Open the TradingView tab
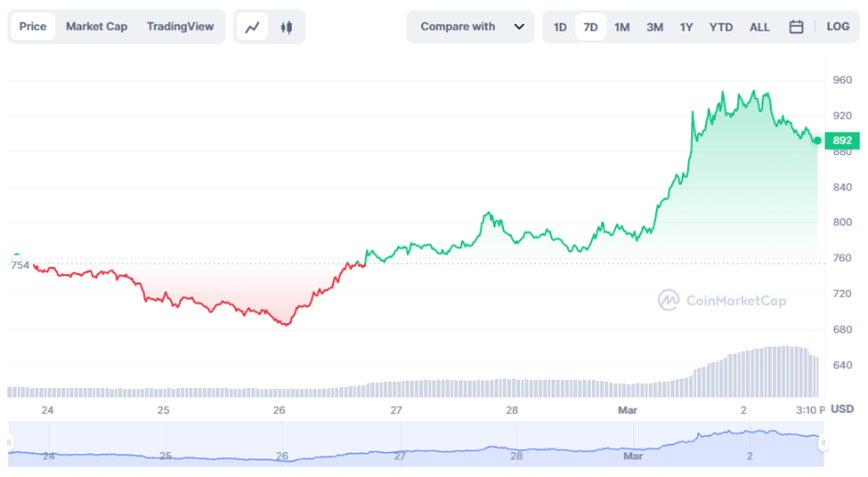The image size is (868, 477). [x=180, y=27]
